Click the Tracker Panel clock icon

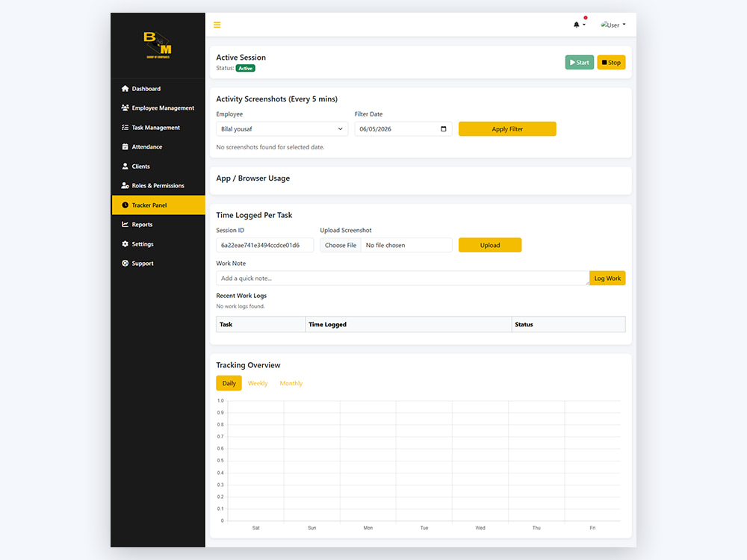click(x=125, y=205)
